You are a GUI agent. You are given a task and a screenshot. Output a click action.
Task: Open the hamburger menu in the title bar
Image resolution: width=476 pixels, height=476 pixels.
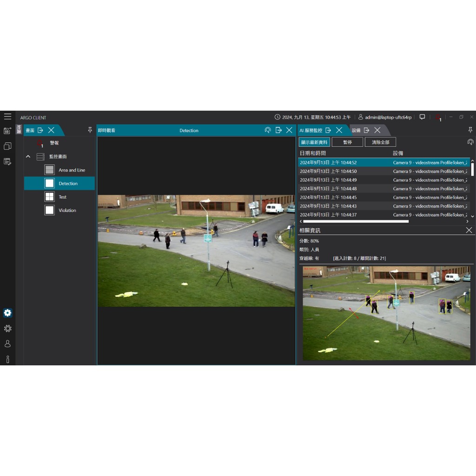point(7,117)
